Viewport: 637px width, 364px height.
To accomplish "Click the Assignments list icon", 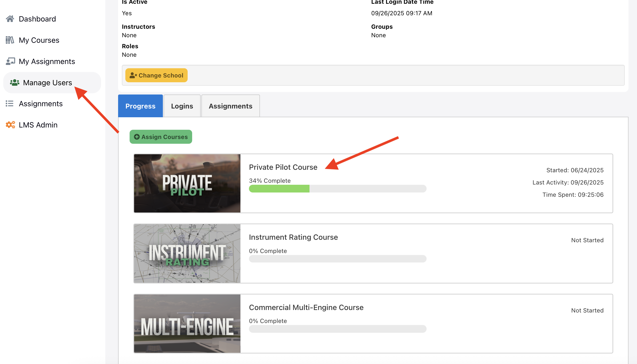I will tap(10, 103).
